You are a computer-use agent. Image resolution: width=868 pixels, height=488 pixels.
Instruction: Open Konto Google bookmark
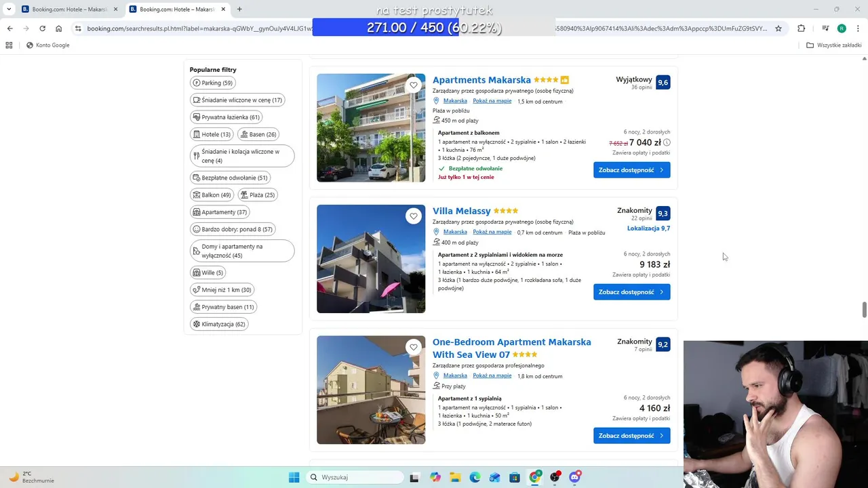point(47,45)
